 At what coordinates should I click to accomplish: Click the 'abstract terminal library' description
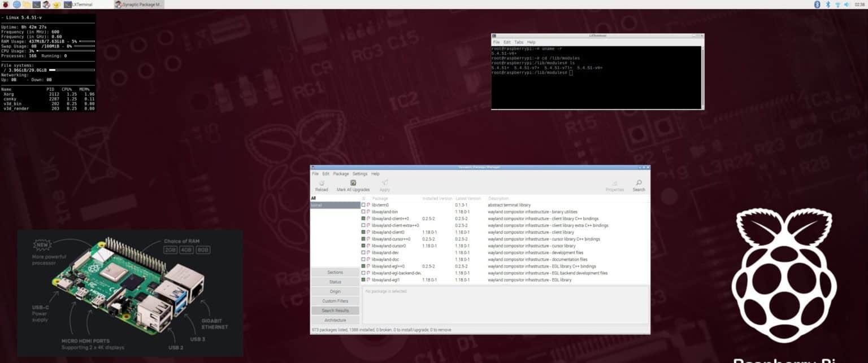tap(509, 205)
